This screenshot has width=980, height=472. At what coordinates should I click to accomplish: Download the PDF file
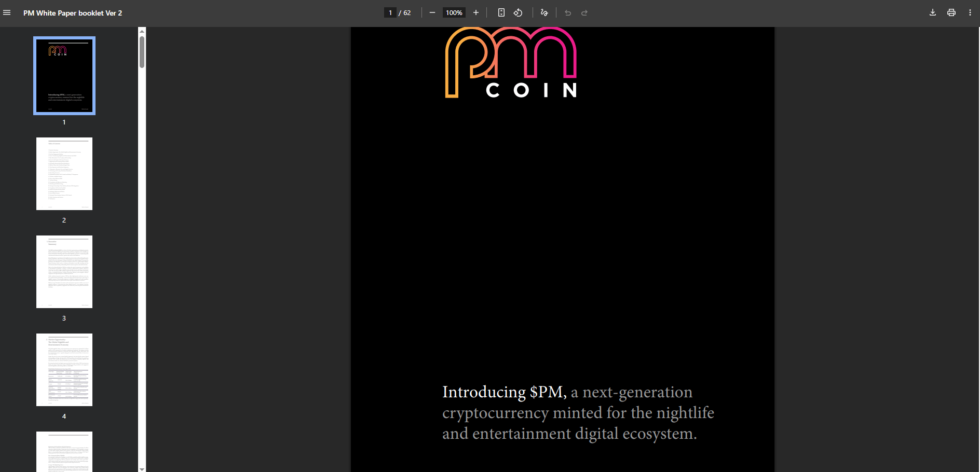pos(933,13)
